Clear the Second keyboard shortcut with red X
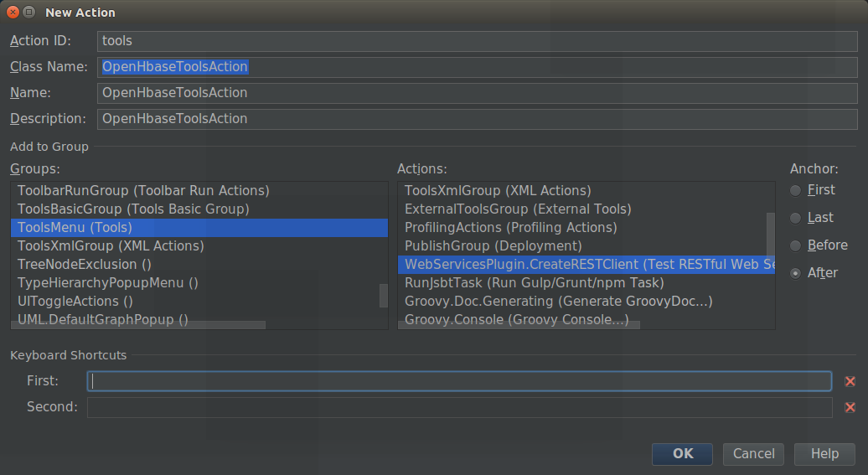Screen dimensions: 868x475 [x=850, y=407]
